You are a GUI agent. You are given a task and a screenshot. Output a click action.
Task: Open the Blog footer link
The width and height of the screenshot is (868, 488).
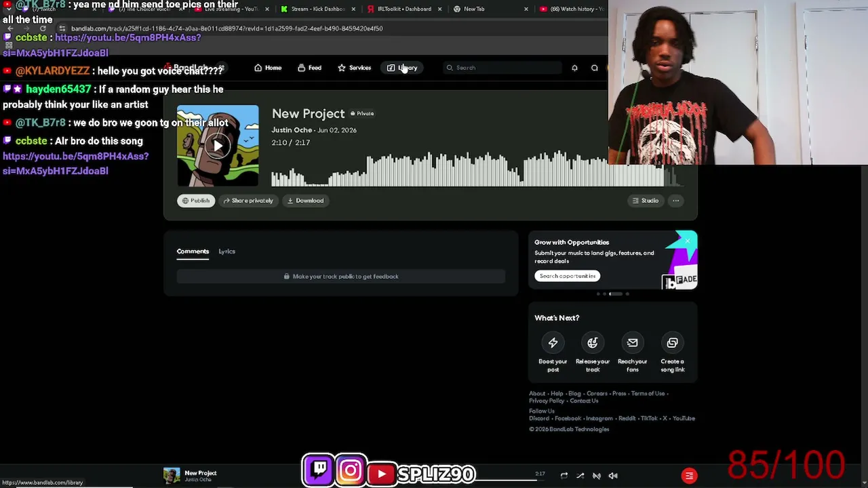(574, 394)
